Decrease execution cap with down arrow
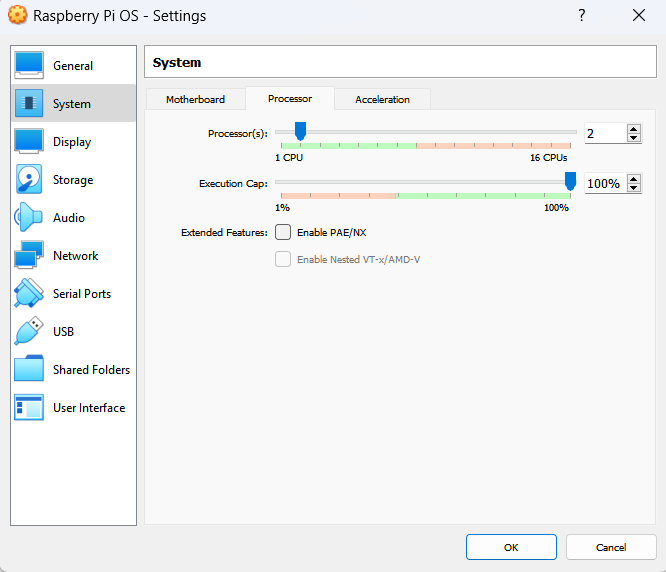The width and height of the screenshot is (666, 572). coord(633,189)
